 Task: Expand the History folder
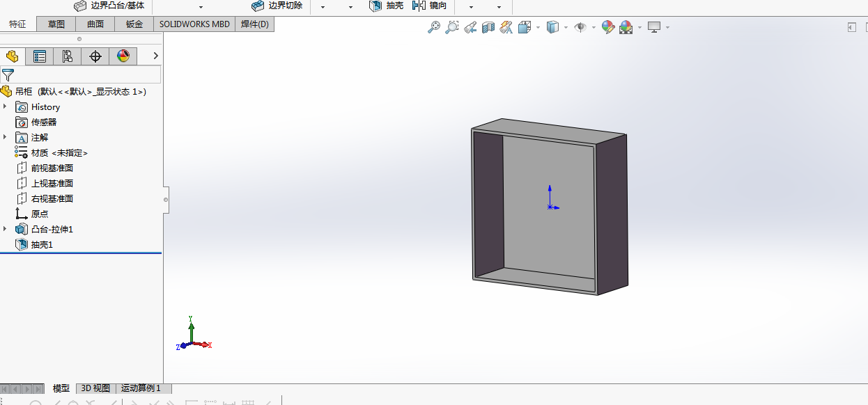pos(5,106)
